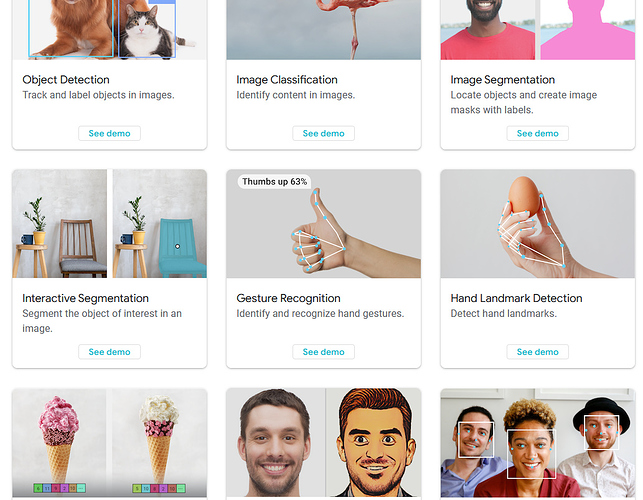Click See demo under Image Segmentation
The width and height of the screenshot is (643, 500).
538,133
